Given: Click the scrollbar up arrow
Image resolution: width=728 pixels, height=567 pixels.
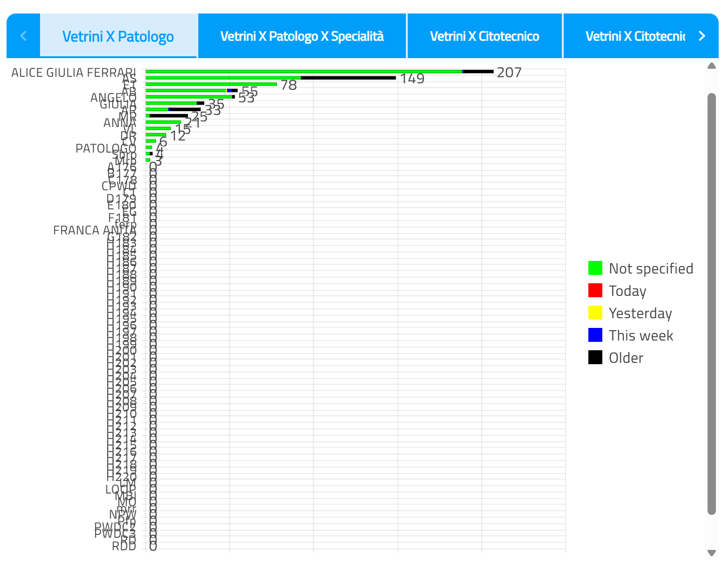Looking at the screenshot, I should pos(711,66).
